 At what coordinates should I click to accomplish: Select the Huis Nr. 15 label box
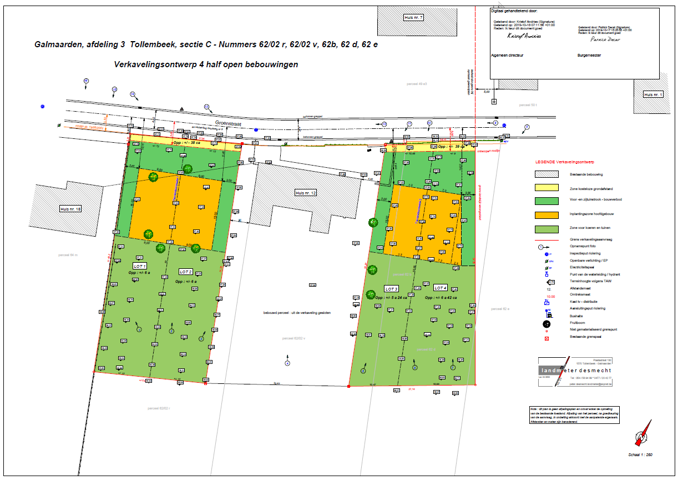[69, 209]
